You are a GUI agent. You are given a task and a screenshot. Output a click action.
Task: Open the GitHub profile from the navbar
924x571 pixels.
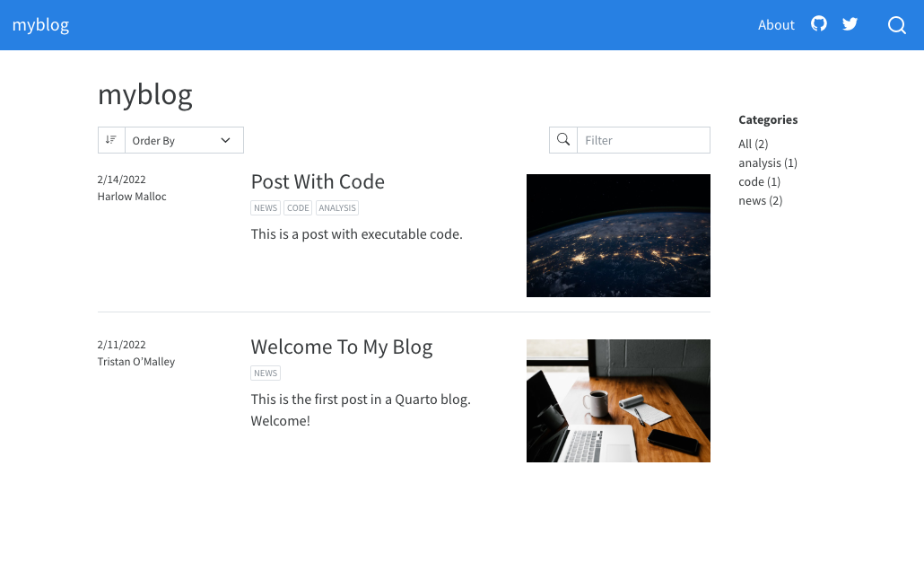point(818,24)
